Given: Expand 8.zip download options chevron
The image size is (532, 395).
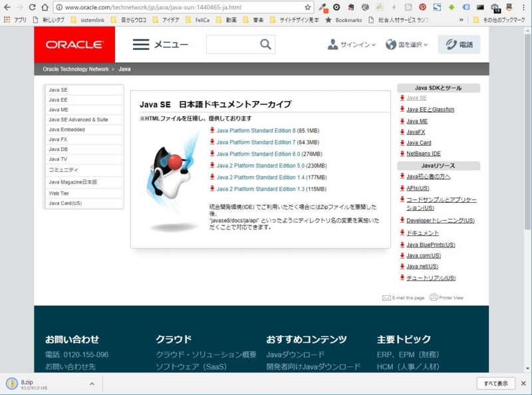Looking at the screenshot, I should click(x=92, y=384).
